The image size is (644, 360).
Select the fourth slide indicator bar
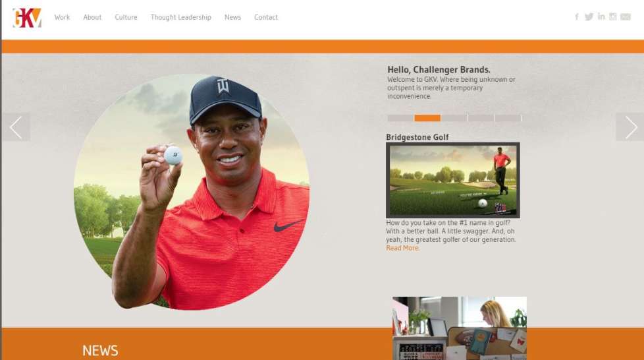click(481, 118)
